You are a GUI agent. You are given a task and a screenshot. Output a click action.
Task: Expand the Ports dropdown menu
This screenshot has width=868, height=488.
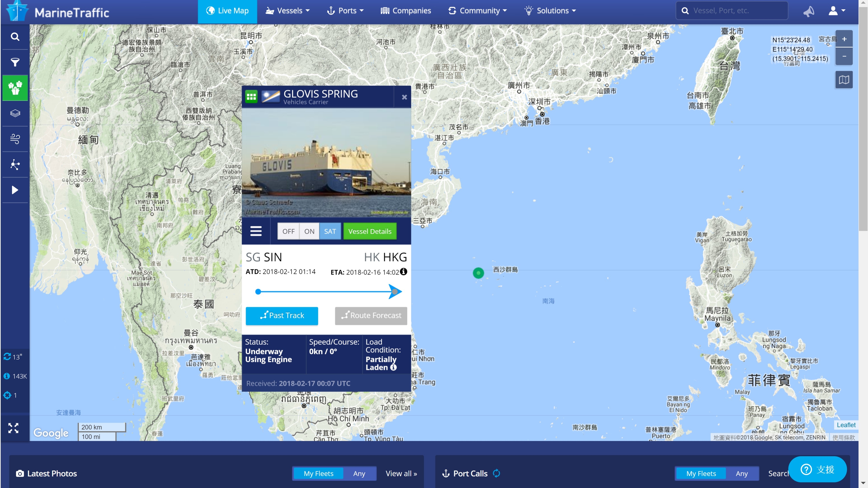(x=345, y=11)
